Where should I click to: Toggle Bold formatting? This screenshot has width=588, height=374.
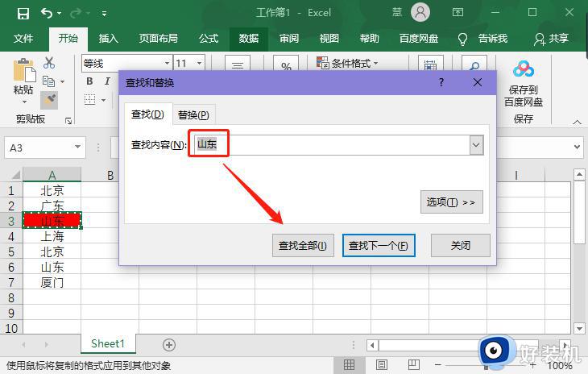point(89,81)
